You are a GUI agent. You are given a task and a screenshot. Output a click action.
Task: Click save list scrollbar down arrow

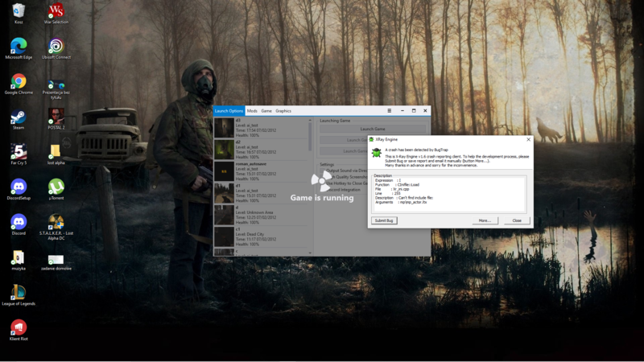[310, 253]
